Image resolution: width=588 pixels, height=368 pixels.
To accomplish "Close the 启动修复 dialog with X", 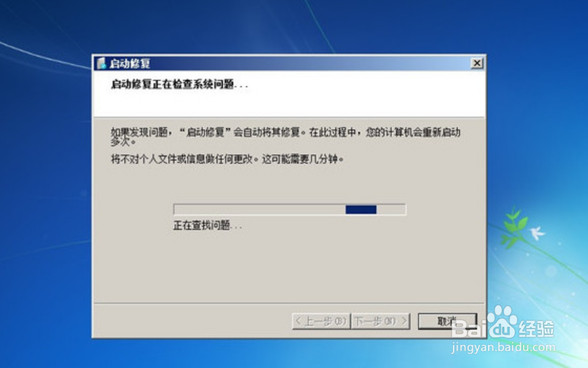I will (x=477, y=63).
